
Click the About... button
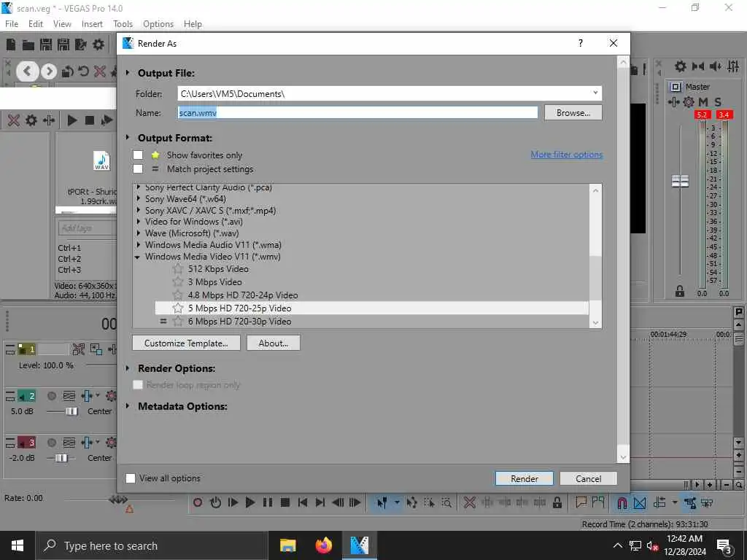274,343
